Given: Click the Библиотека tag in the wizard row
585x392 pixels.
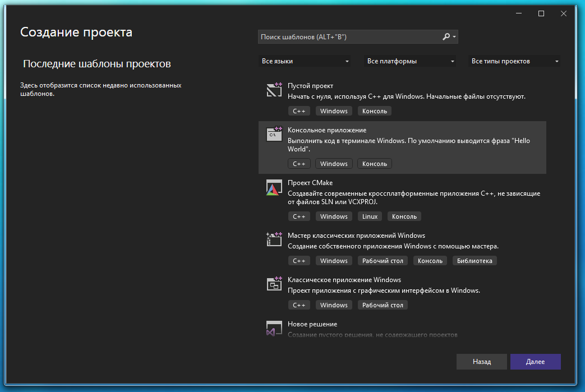Looking at the screenshot, I should [475, 261].
